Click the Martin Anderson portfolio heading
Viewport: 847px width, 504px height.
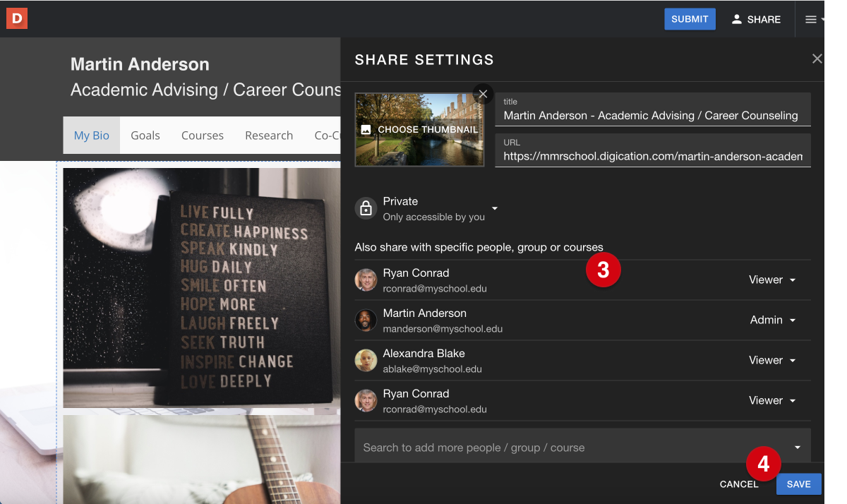point(140,64)
